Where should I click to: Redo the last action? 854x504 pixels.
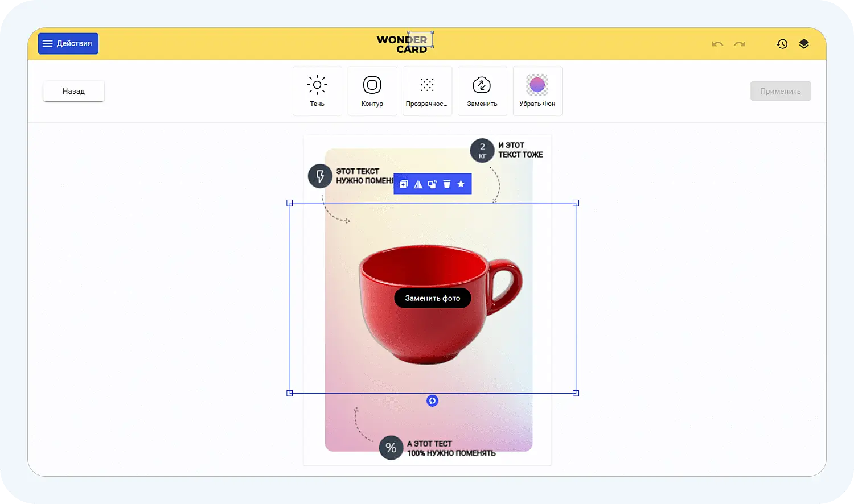click(x=739, y=44)
